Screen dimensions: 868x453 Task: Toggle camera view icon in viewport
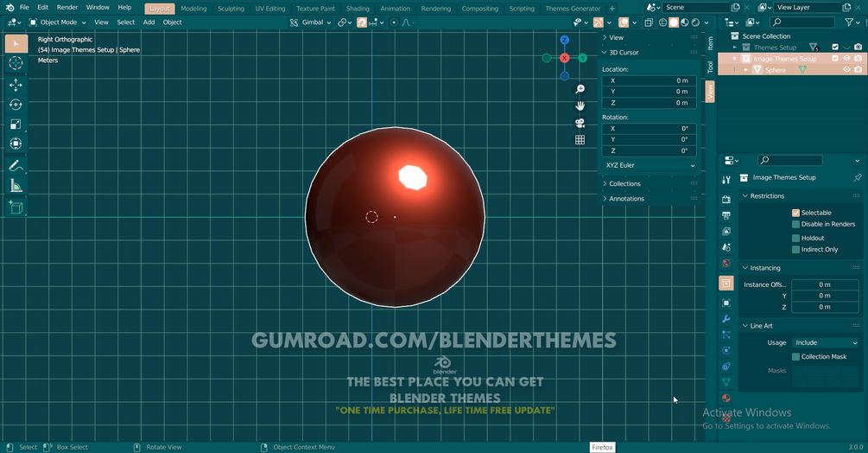tap(580, 123)
